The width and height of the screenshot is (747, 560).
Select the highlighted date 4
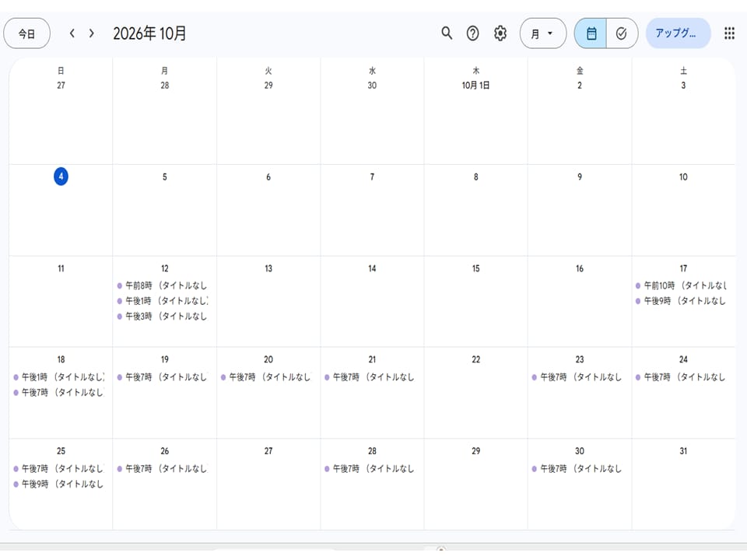point(61,177)
